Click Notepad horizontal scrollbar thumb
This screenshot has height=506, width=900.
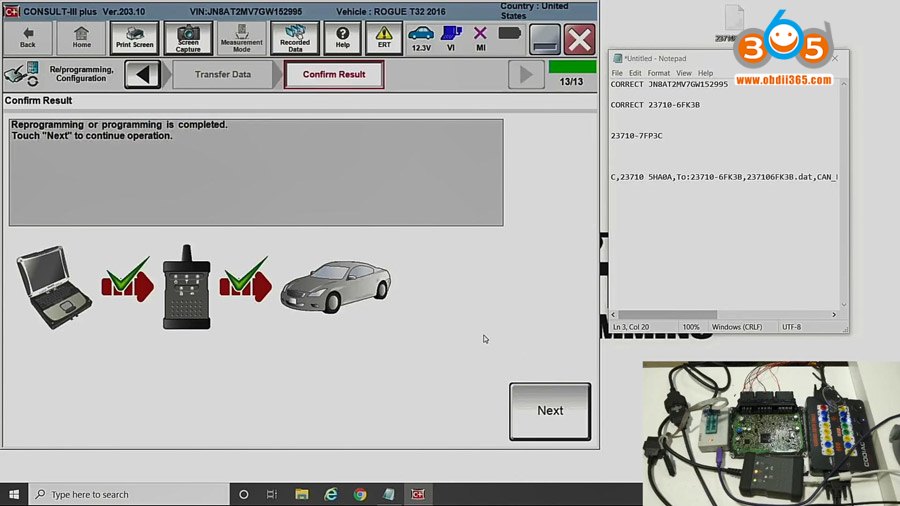[668, 314]
